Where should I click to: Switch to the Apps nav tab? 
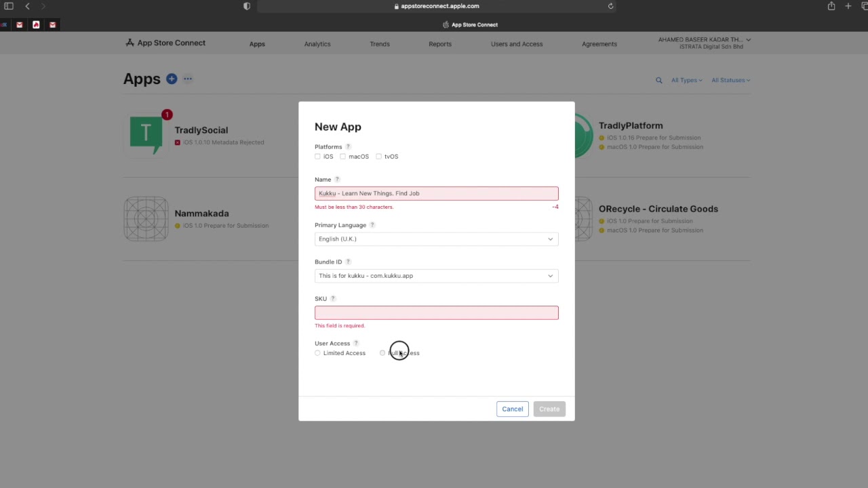click(x=257, y=44)
